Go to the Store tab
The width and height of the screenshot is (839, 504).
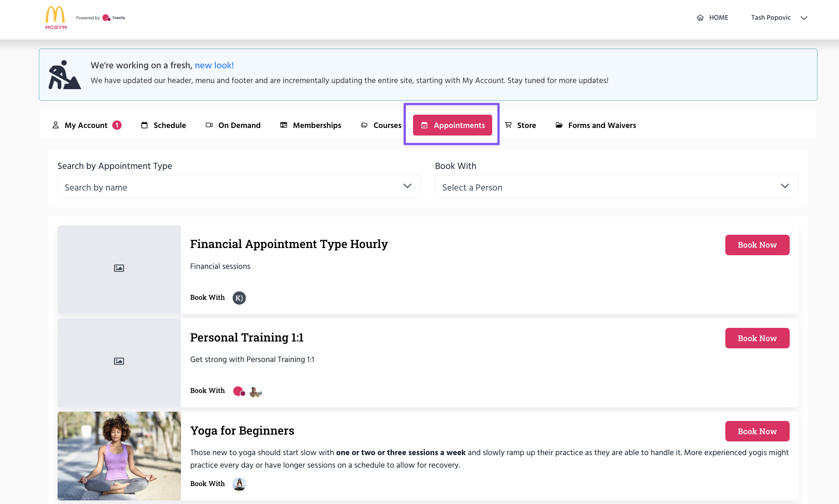(x=521, y=125)
